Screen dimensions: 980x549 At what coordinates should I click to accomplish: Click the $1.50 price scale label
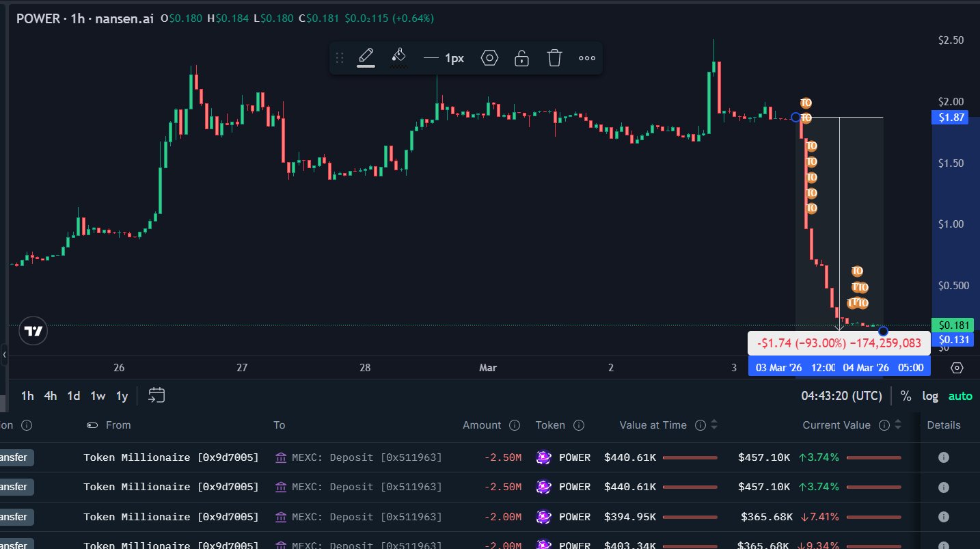coord(951,163)
